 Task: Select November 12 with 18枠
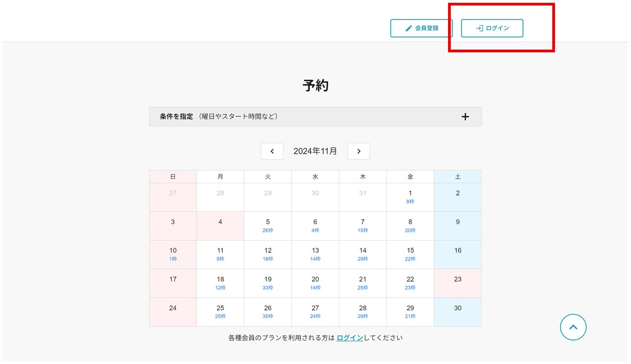[268, 255]
